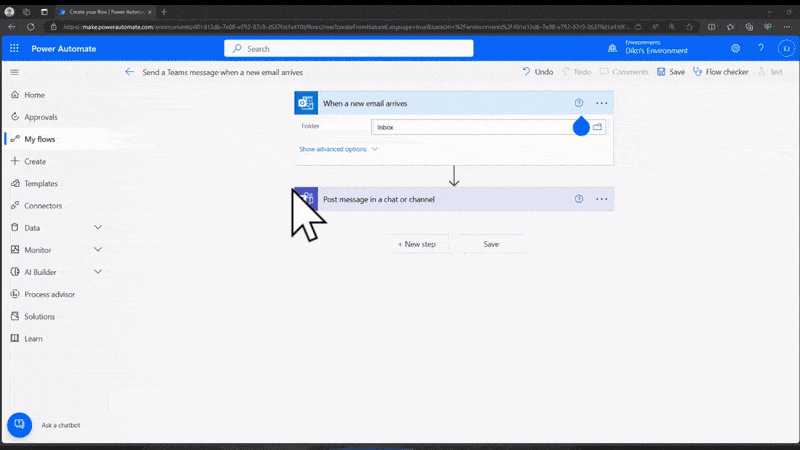Click Power Automate title in header
Screen dimensions: 800x450
point(64,48)
